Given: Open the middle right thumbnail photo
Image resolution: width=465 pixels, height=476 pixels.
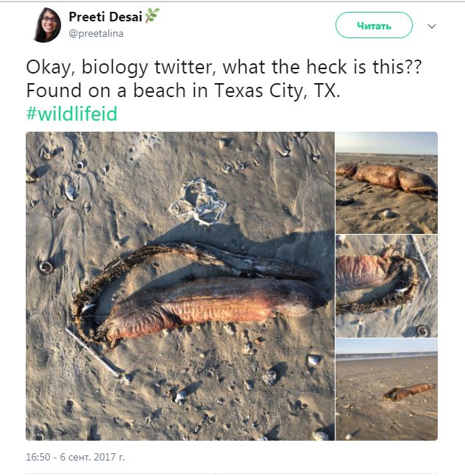Looking at the screenshot, I should pyautogui.click(x=386, y=285).
